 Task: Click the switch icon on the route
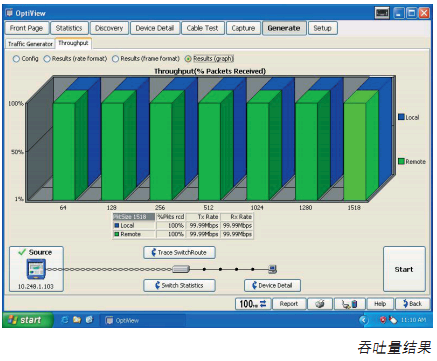click(x=181, y=269)
